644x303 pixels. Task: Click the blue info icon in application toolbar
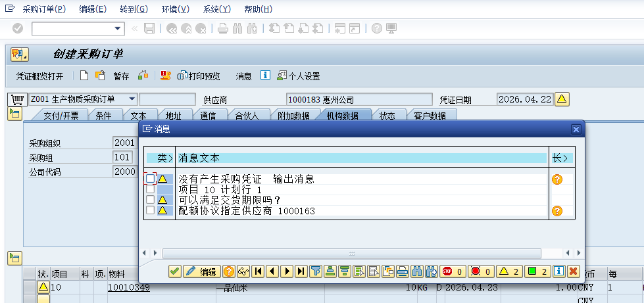[266, 76]
